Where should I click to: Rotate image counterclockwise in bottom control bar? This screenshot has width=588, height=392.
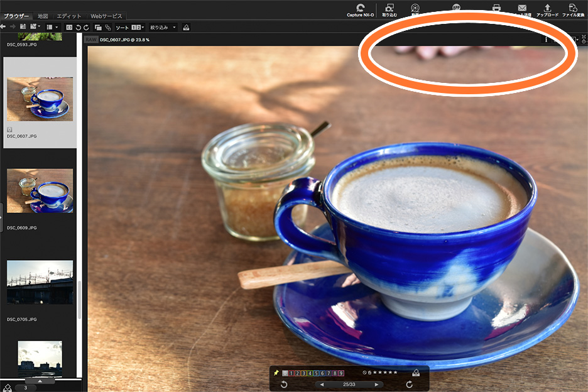[284, 384]
